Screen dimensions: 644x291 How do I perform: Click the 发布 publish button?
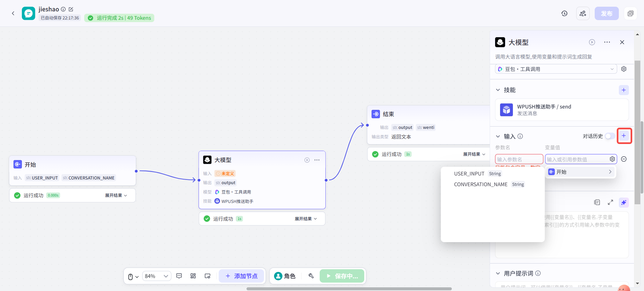pyautogui.click(x=606, y=13)
